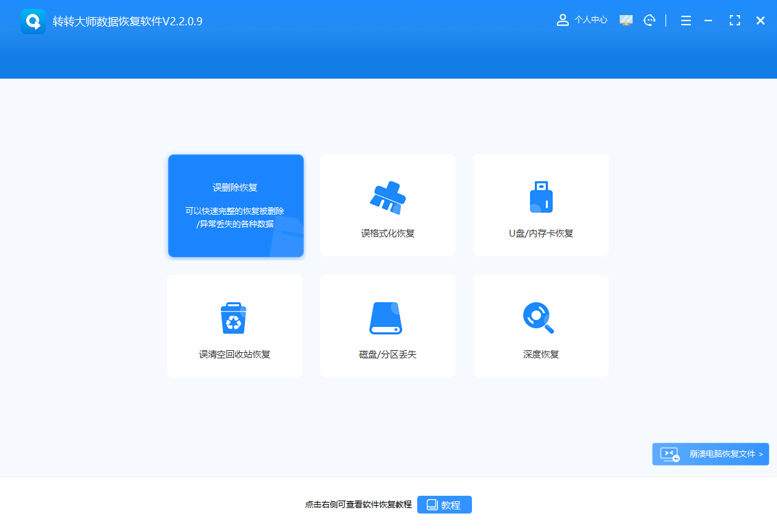
Task: Click the book icon on 教程 button
Action: tap(432, 505)
